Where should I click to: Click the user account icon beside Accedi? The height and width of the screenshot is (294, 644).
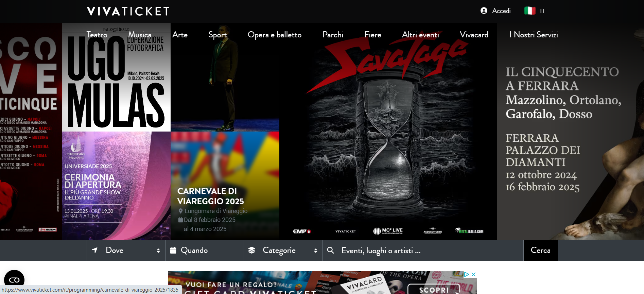(484, 11)
